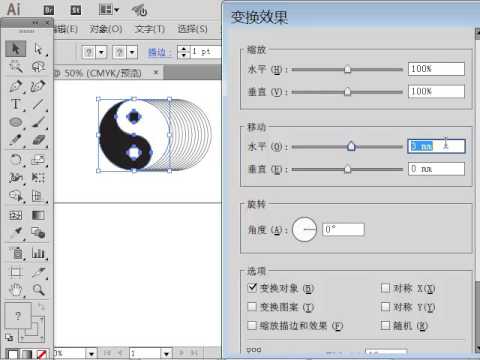The height and width of the screenshot is (360, 480).
Task: Choose the Magic Wand tool
Action: click(15, 67)
